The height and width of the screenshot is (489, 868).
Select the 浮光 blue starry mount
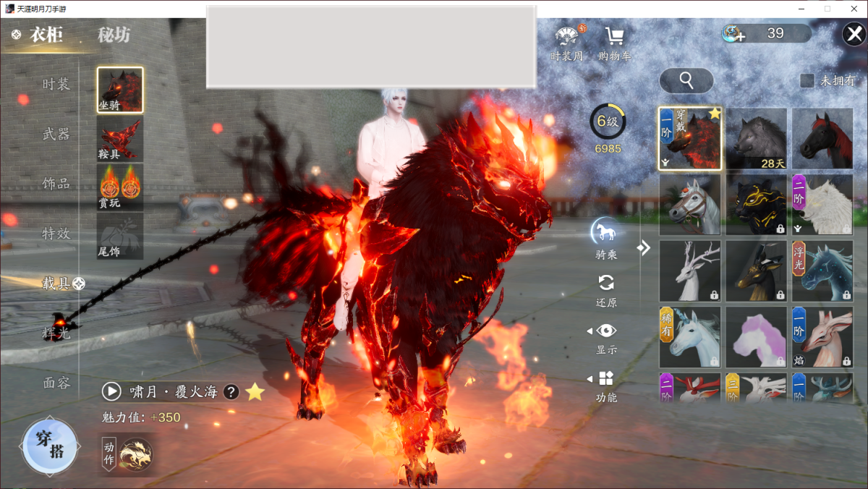[x=822, y=271]
